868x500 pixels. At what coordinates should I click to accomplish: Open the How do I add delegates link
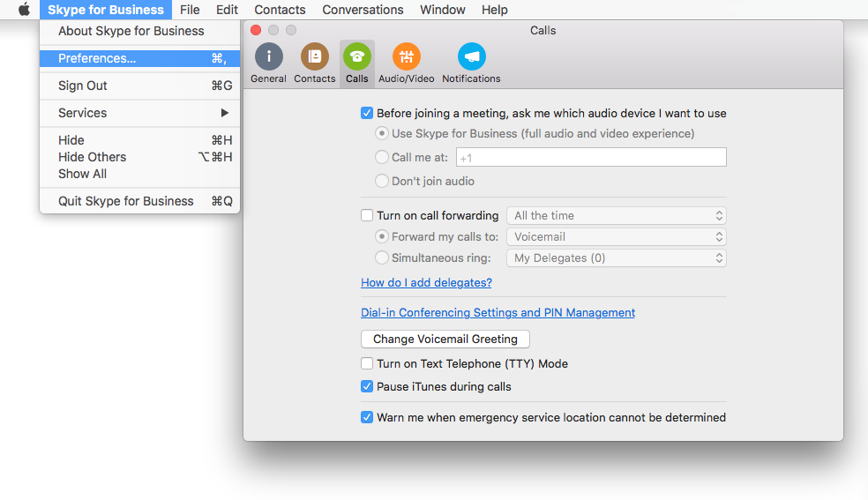point(426,282)
